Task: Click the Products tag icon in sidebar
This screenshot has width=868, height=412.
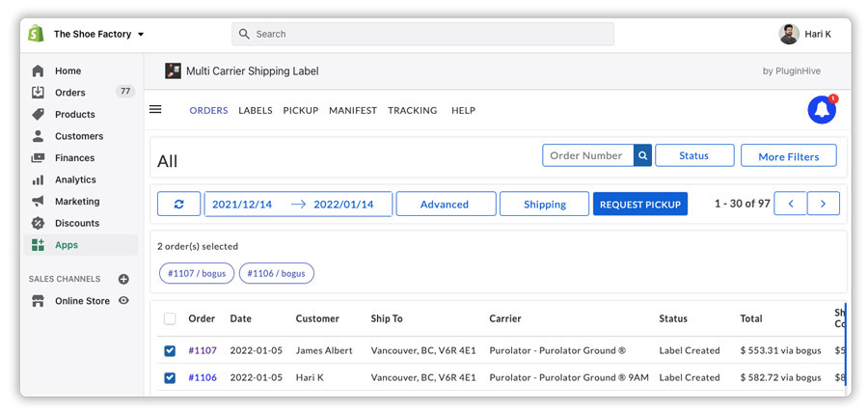Action: coord(38,114)
